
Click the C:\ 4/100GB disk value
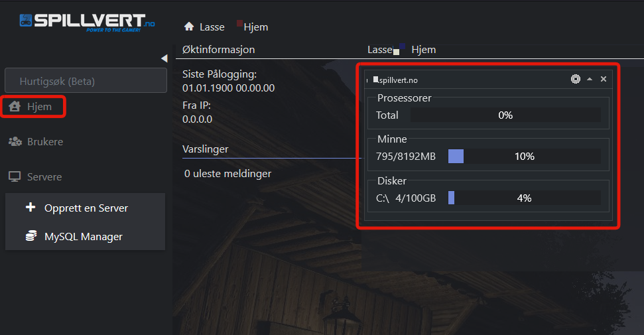click(406, 198)
